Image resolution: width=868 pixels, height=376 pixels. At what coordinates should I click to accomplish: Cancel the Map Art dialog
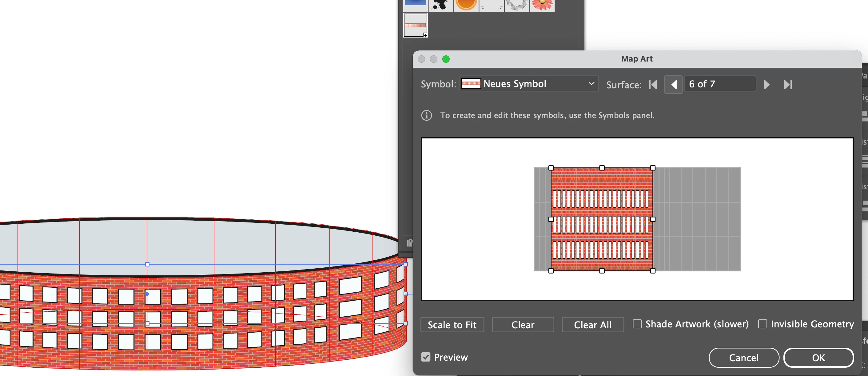point(744,358)
